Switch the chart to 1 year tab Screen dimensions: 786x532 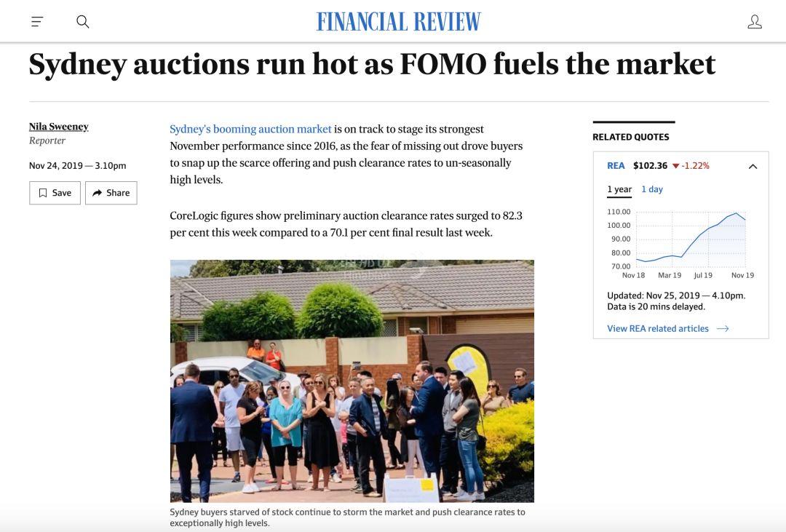tap(619, 189)
